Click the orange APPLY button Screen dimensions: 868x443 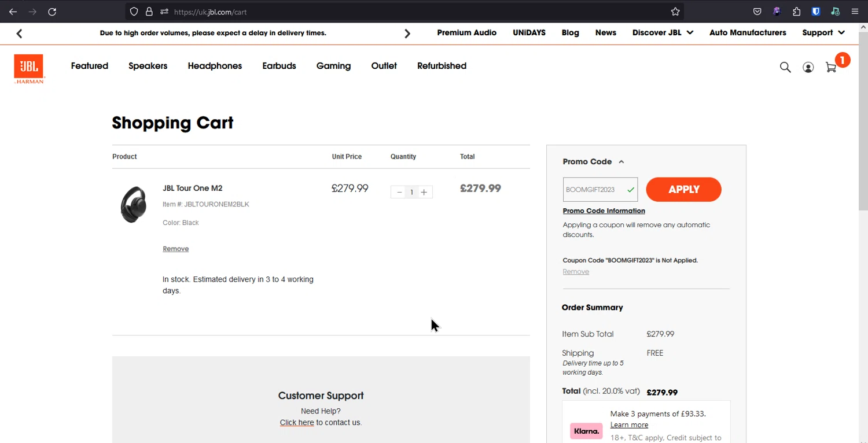point(683,190)
